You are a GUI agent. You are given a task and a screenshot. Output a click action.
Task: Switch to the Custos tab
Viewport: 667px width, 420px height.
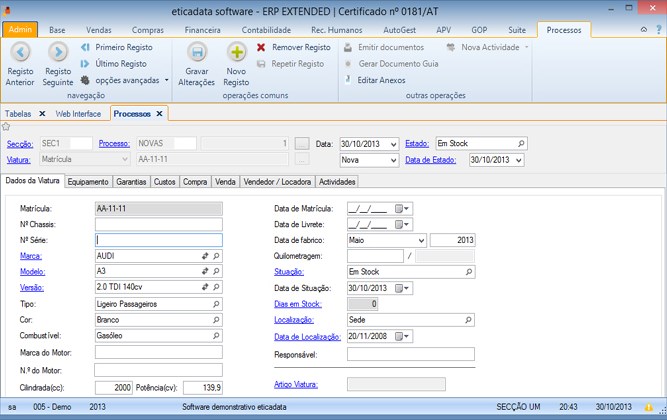164,182
